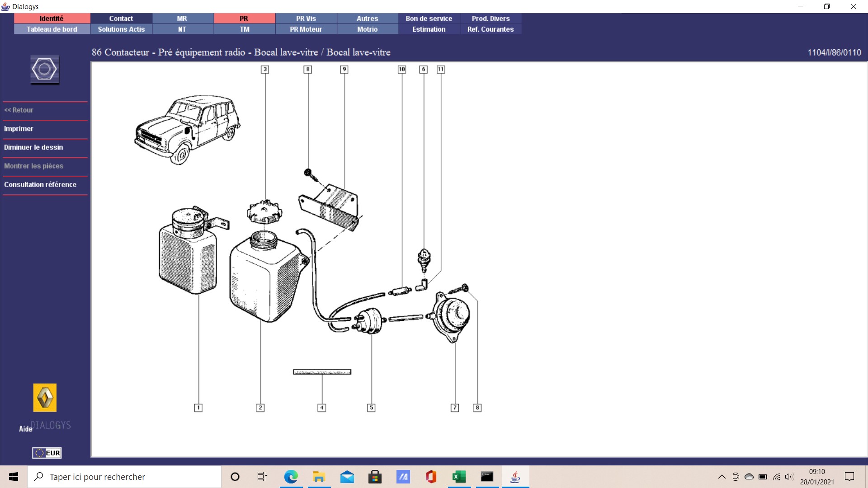Image resolution: width=868 pixels, height=488 pixels.
Task: Click the hexagon nut icon in sidebar
Action: [44, 70]
